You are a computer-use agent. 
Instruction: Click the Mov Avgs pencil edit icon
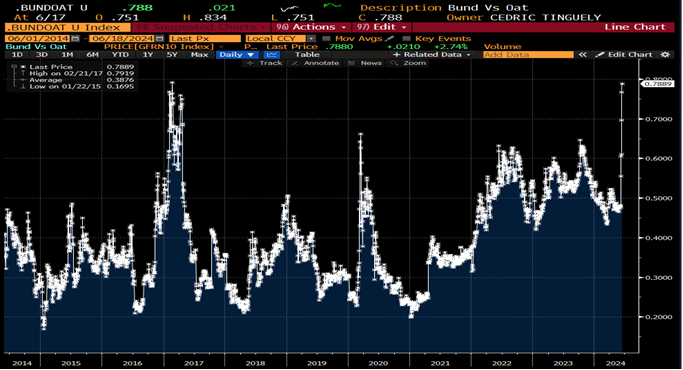click(390, 38)
